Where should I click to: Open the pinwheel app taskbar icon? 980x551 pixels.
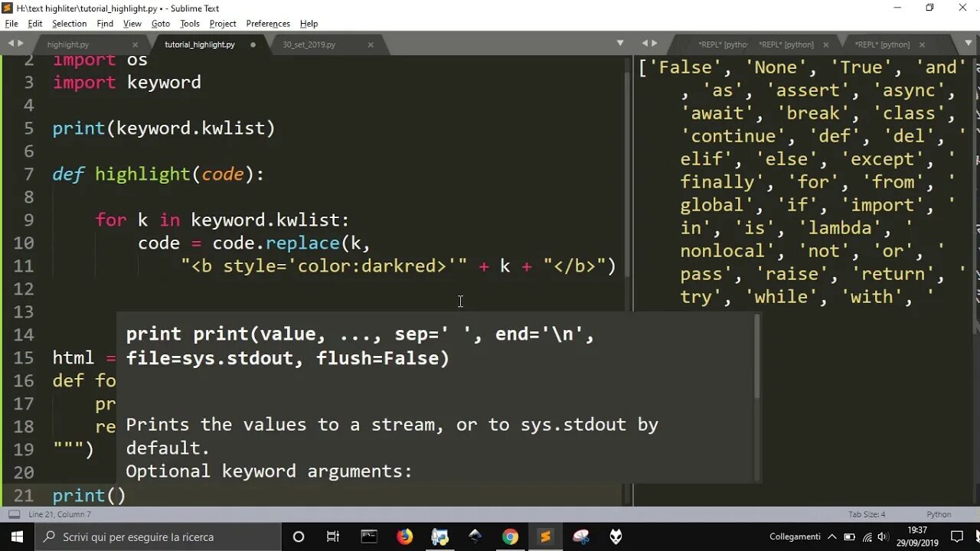(580, 536)
